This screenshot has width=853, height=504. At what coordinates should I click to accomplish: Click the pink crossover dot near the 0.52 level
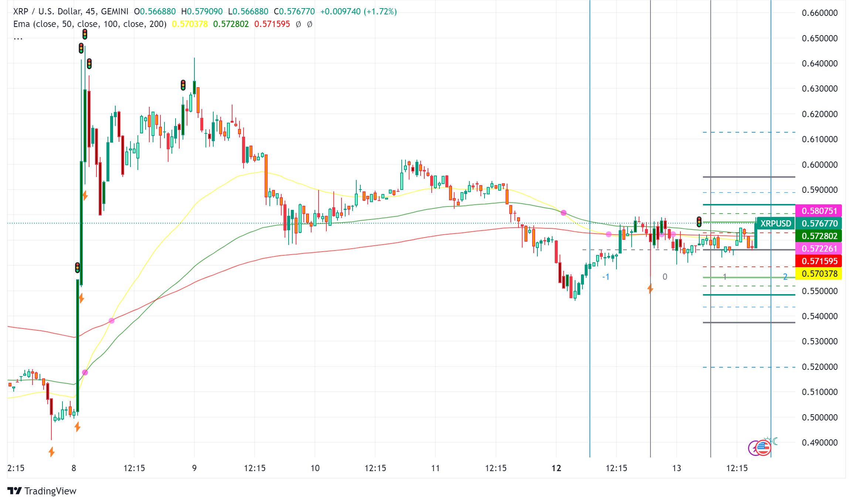point(85,372)
